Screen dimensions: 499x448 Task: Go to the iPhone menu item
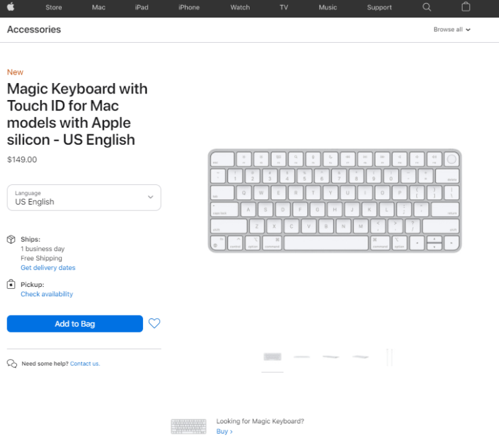(189, 8)
